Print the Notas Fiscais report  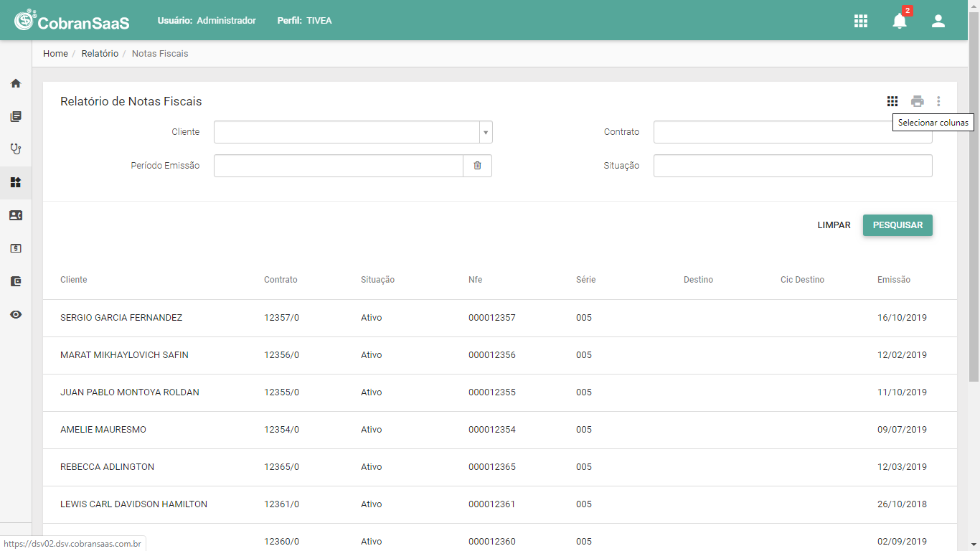tap(918, 101)
